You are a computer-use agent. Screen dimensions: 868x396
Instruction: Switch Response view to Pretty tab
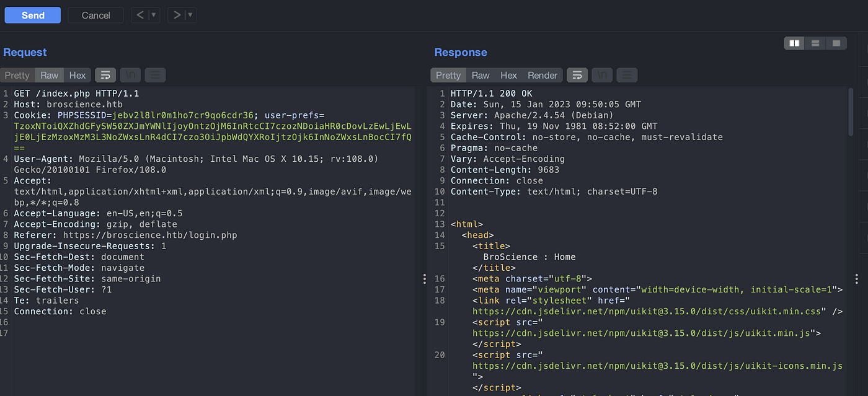(x=448, y=75)
